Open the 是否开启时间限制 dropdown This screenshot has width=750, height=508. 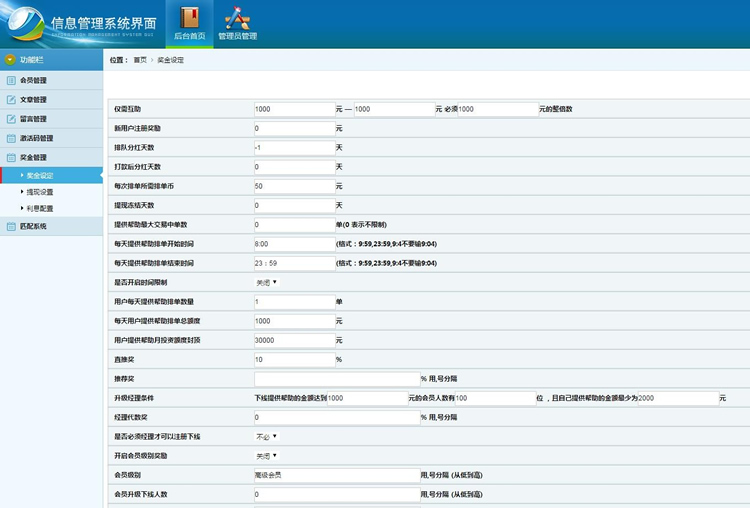pos(266,283)
